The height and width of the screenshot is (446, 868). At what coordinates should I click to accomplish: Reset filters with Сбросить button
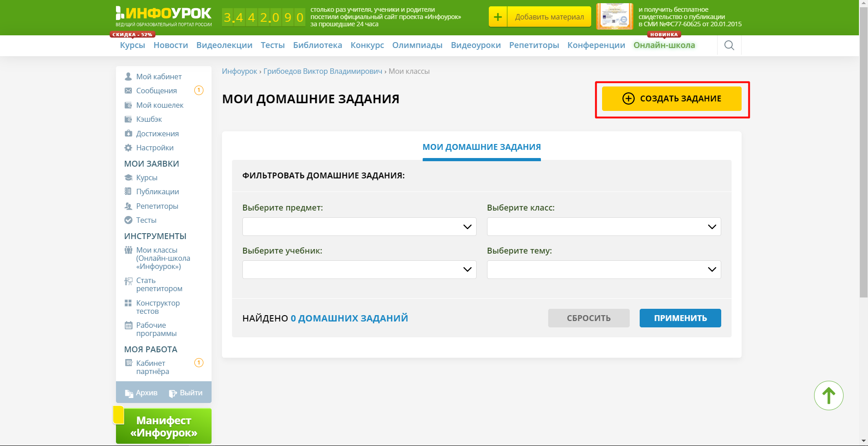[x=588, y=318]
